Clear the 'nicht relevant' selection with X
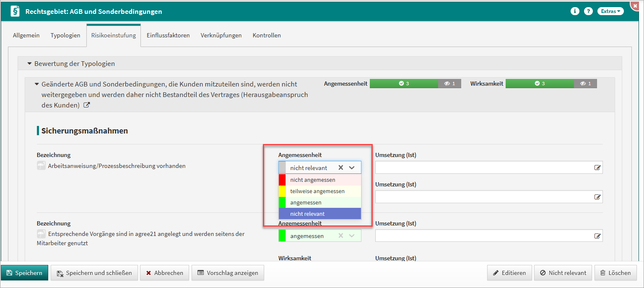The height and width of the screenshot is (288, 644). [x=341, y=168]
